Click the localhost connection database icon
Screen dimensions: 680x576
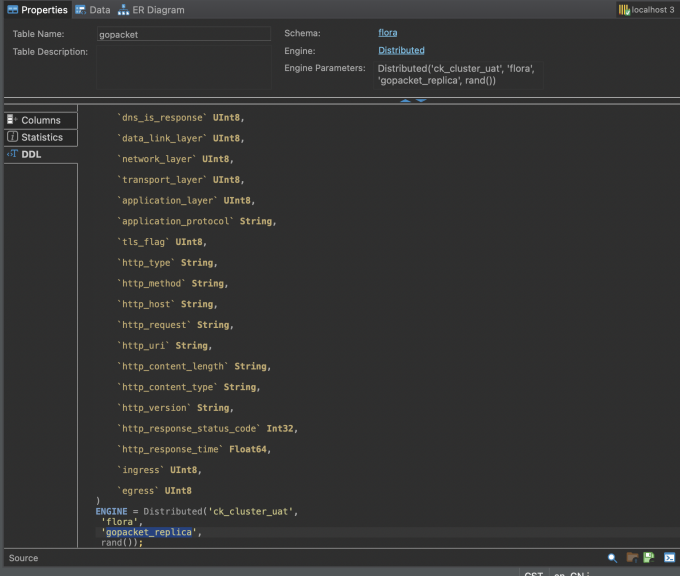coord(624,10)
